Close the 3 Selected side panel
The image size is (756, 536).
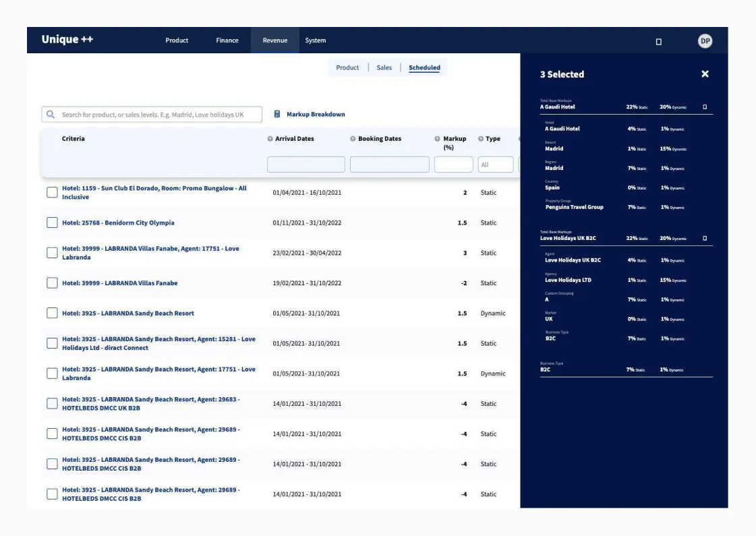pyautogui.click(x=705, y=74)
